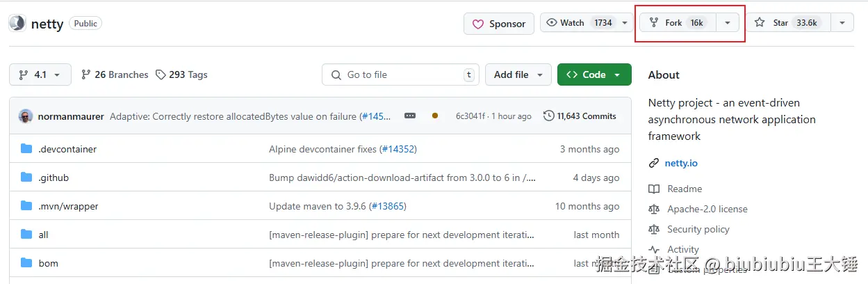Open the netty.io website link
868x284 pixels.
pos(680,163)
